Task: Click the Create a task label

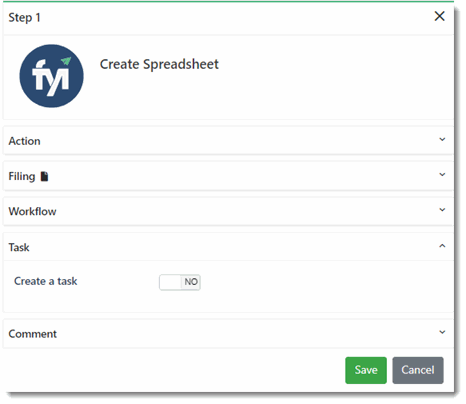Action: [x=46, y=281]
